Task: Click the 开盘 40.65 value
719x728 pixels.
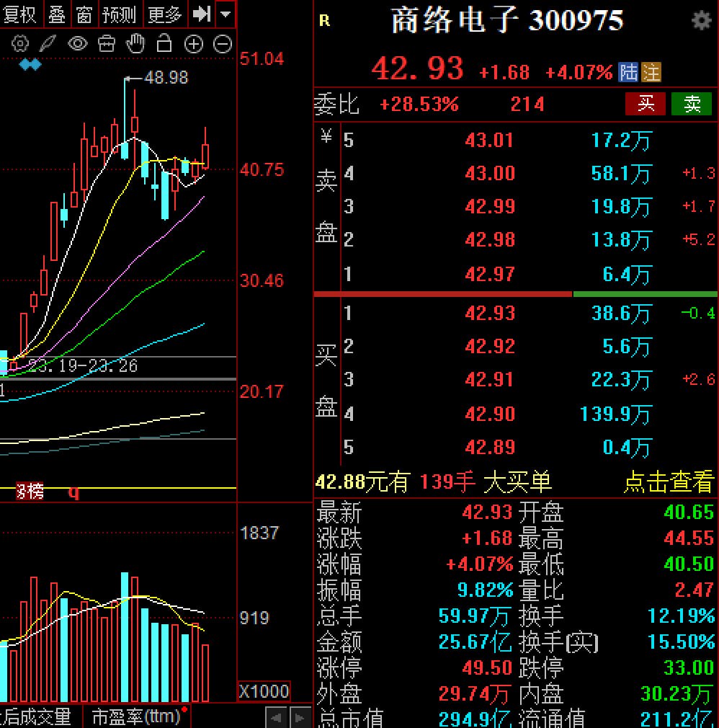Action: (x=689, y=512)
